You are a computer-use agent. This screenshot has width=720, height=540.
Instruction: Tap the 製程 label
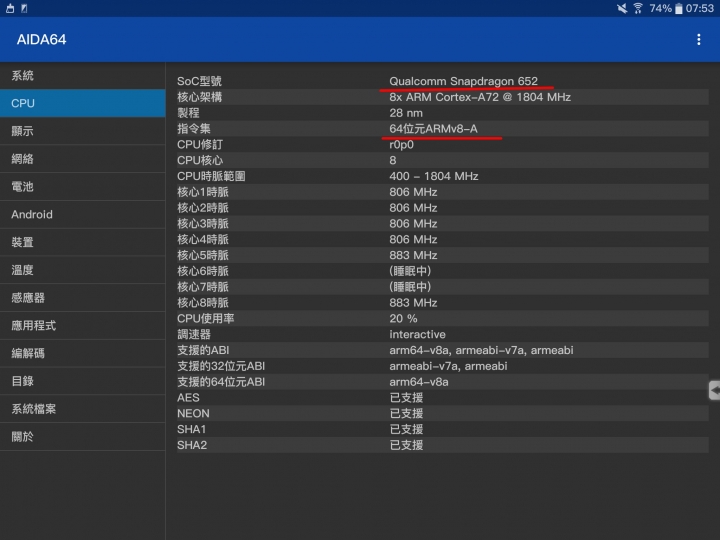coord(188,113)
